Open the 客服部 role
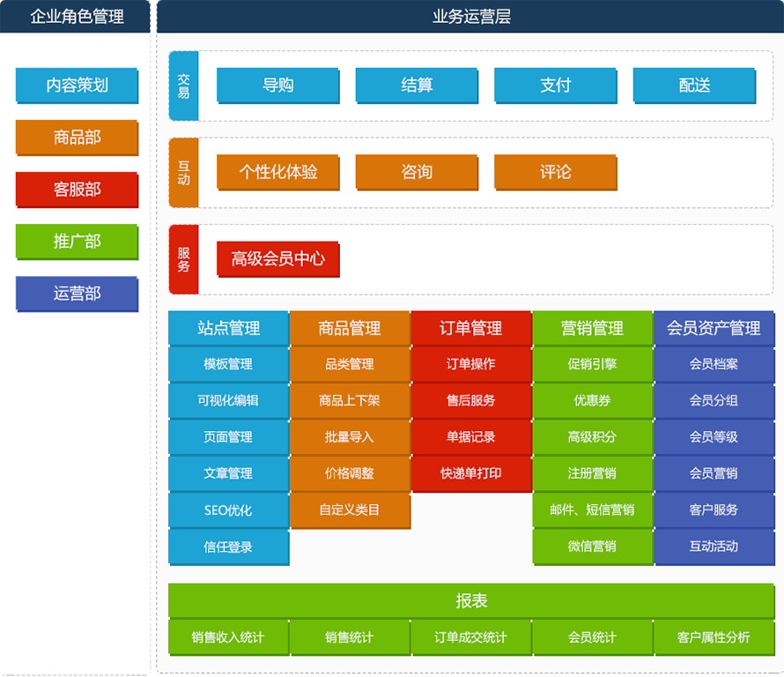Screen dimensions: 784x677 [x=77, y=190]
